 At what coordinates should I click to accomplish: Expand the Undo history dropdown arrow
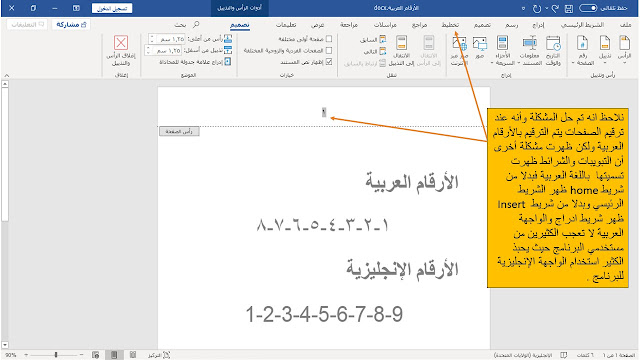(x=547, y=8)
